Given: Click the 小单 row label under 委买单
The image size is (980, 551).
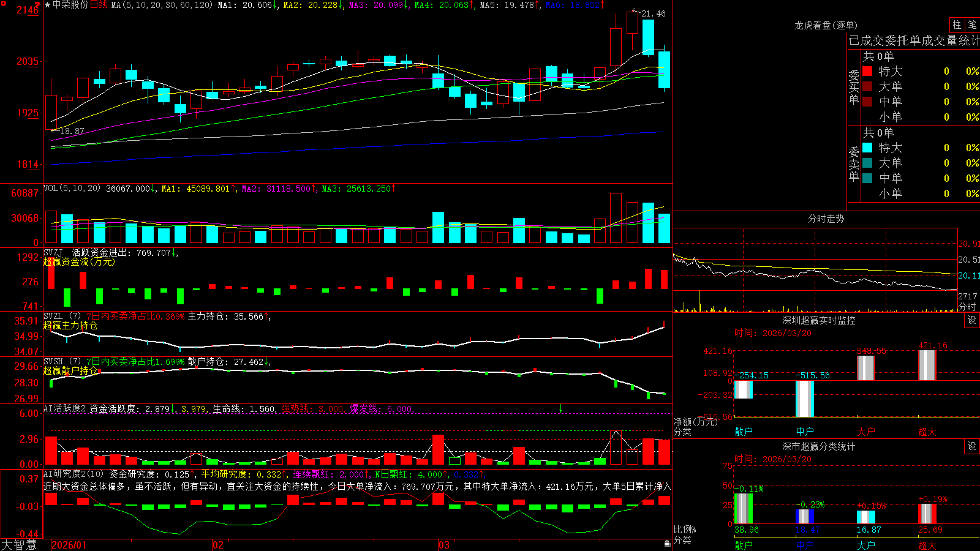Looking at the screenshot, I should pos(891,117).
